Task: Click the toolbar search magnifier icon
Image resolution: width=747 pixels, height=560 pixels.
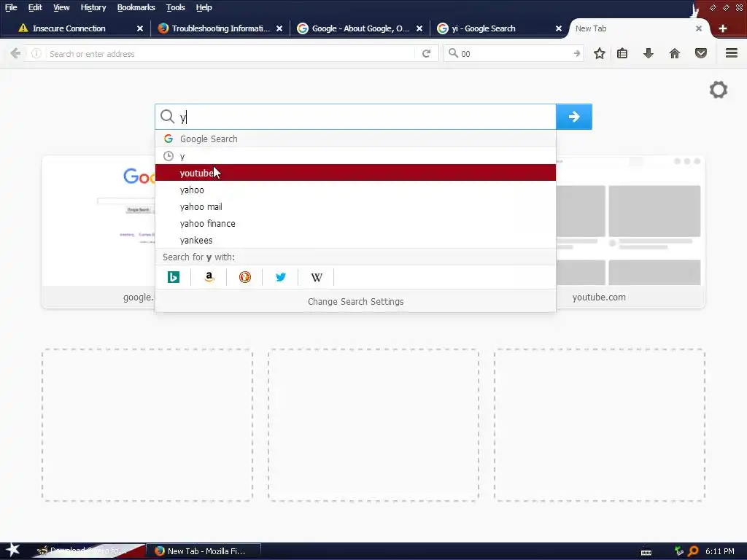Action: click(453, 52)
